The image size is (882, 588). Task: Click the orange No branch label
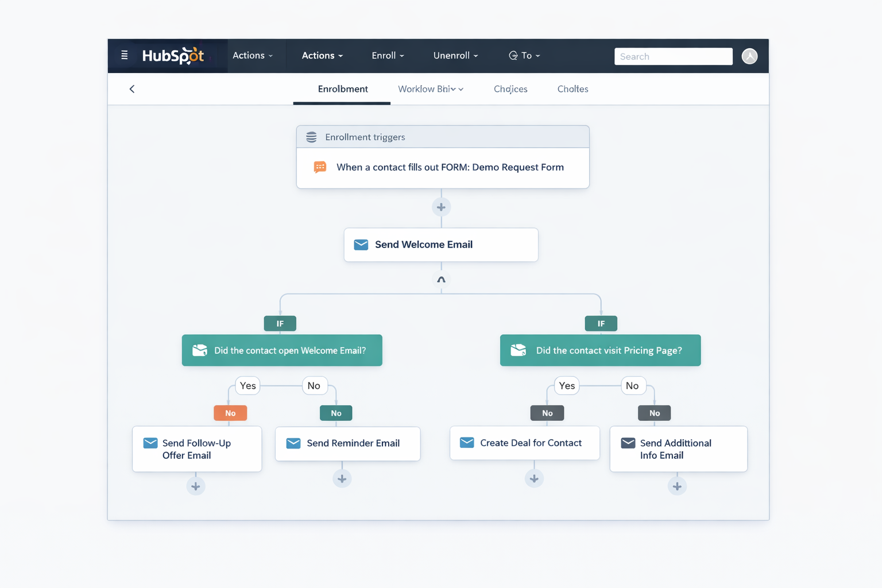coord(230,413)
